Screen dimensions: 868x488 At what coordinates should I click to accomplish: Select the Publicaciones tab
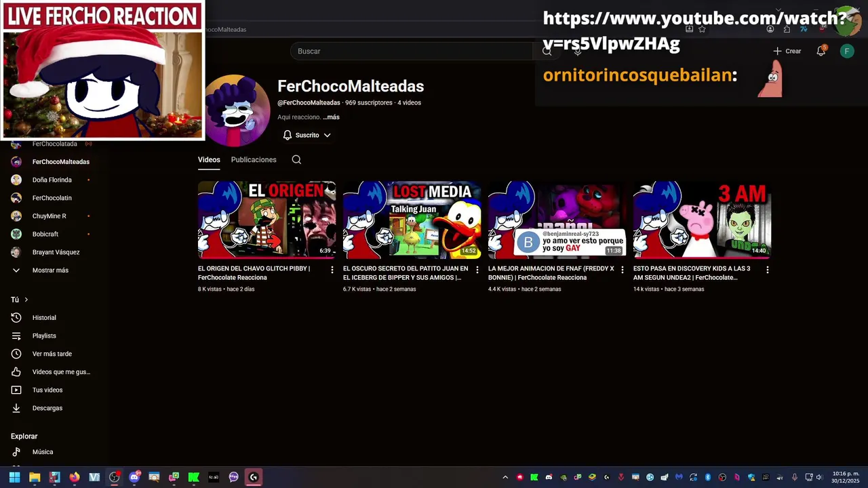[x=254, y=160]
